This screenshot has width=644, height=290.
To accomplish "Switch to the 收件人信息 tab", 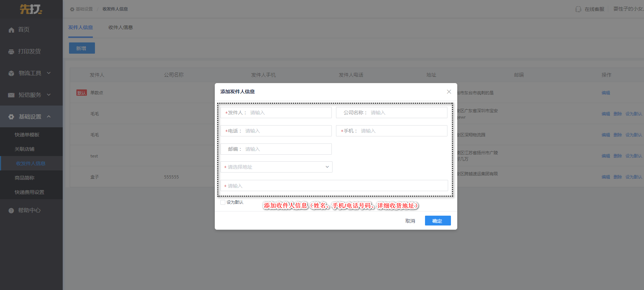I will point(121,27).
